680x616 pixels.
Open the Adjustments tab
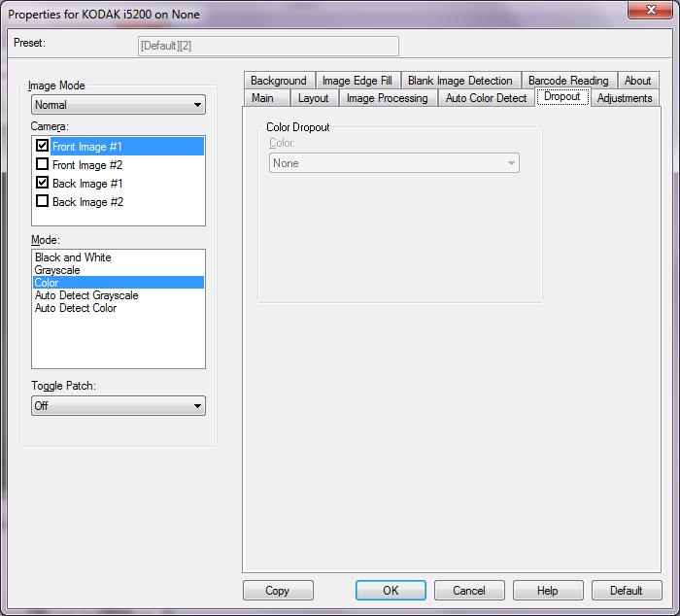click(x=625, y=98)
